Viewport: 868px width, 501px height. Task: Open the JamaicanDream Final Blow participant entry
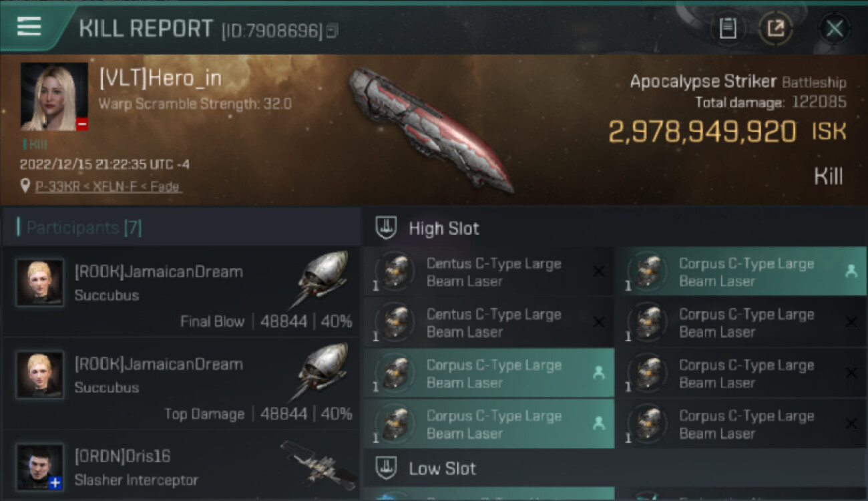click(181, 292)
